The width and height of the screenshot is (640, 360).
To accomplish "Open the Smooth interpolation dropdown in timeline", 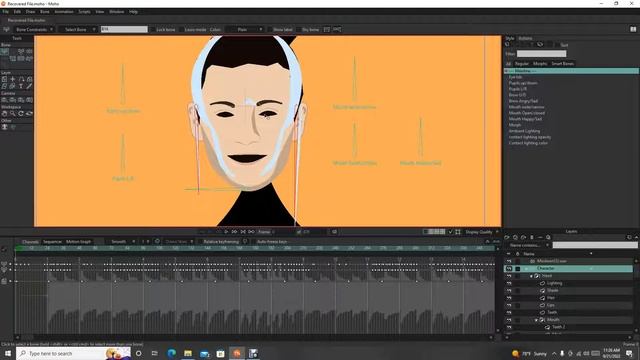I will point(121,242).
